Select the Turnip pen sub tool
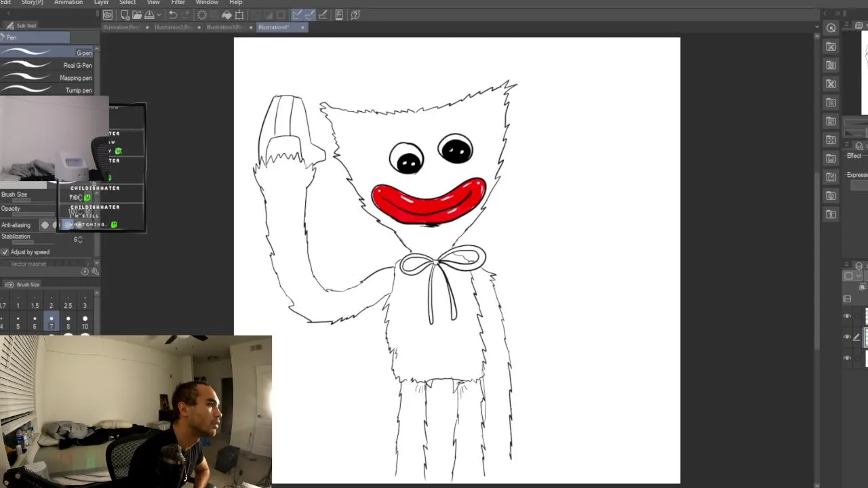The width and height of the screenshot is (868, 488). coord(47,89)
